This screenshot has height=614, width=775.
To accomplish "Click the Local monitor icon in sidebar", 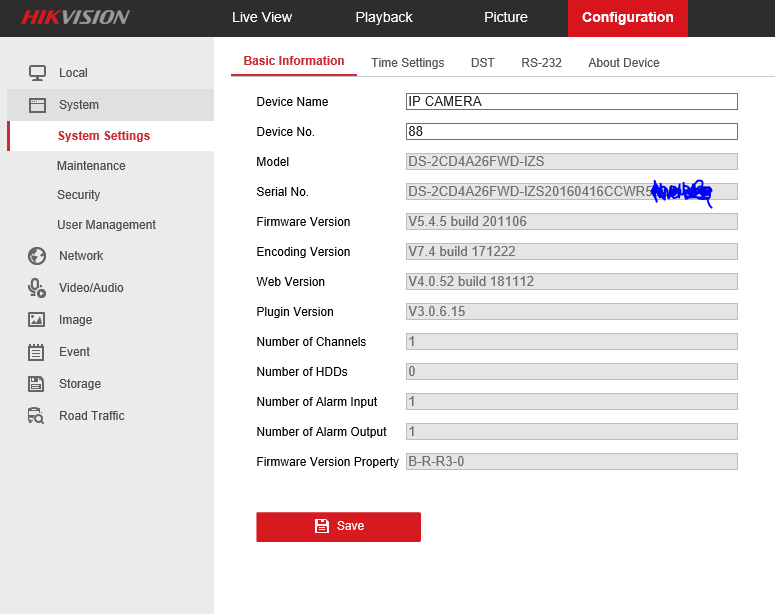I will click(x=37, y=73).
